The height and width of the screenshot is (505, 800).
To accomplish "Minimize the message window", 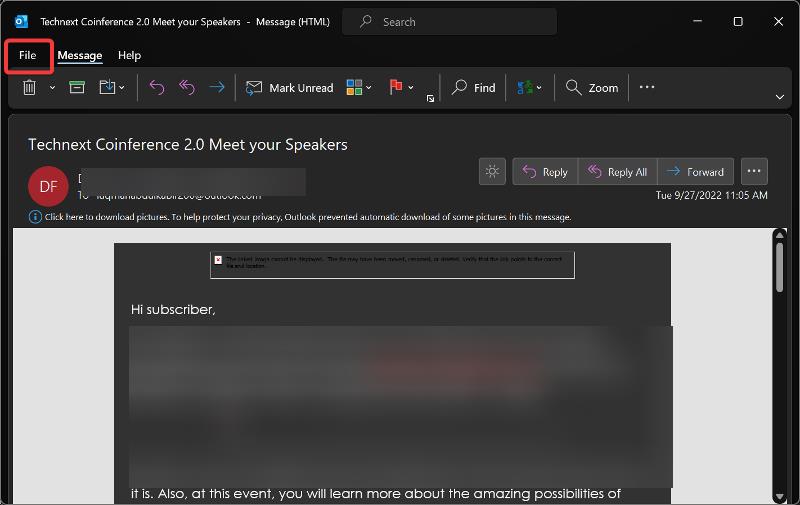I will pyautogui.click(x=697, y=21).
